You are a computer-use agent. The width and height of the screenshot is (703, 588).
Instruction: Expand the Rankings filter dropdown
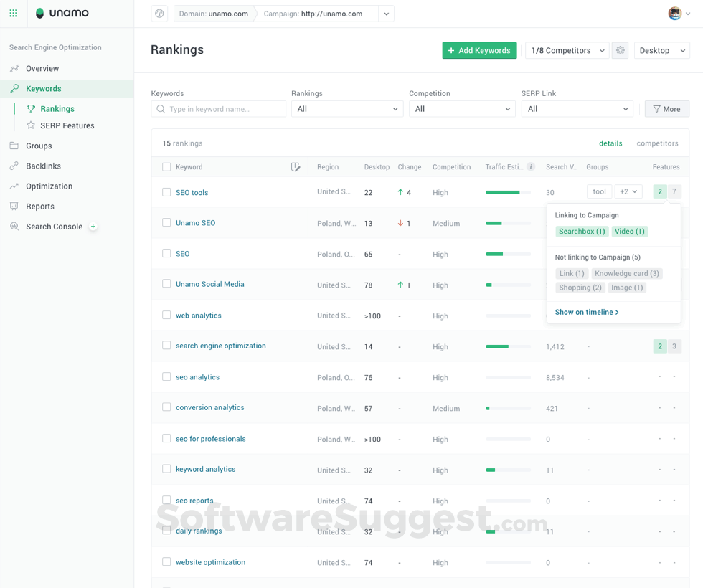pos(347,109)
